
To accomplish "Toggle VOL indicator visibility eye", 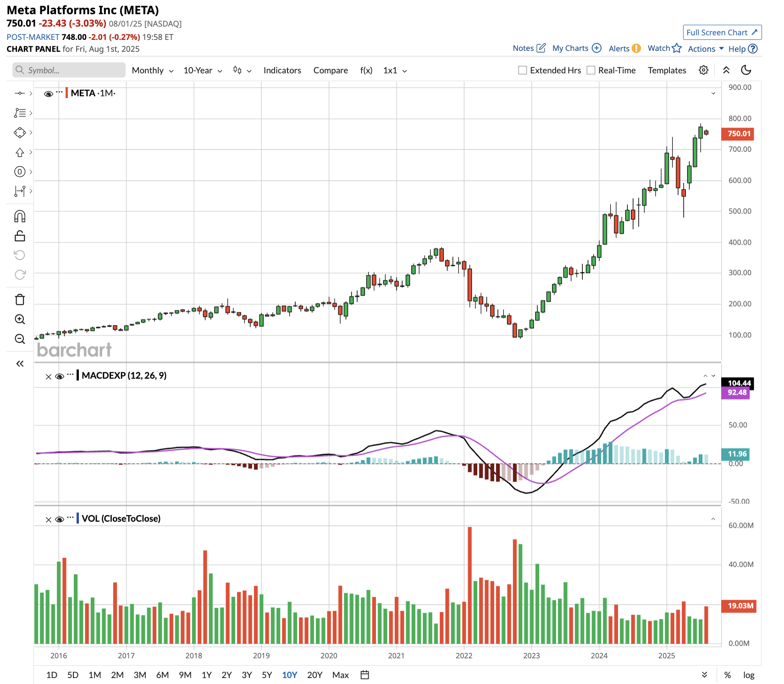I will 59,519.
